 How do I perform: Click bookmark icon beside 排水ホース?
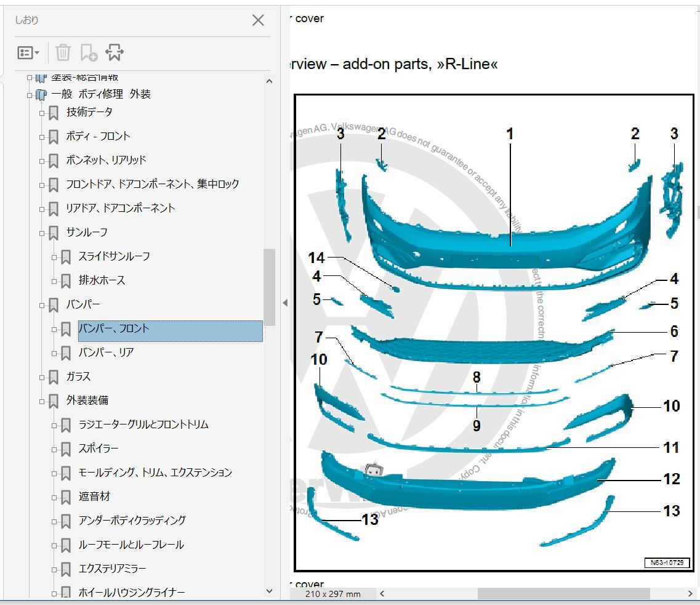[x=66, y=281]
